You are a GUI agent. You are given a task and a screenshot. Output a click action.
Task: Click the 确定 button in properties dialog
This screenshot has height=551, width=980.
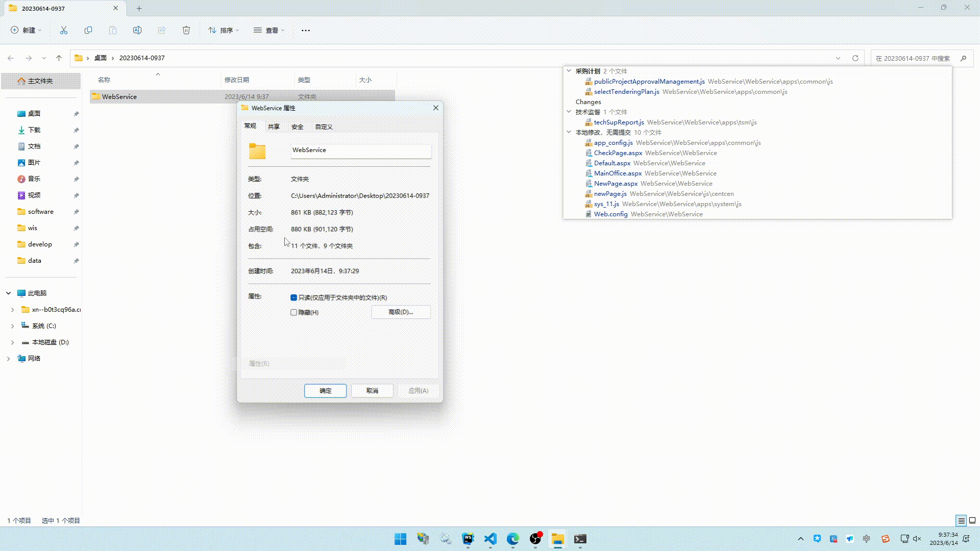pos(325,390)
